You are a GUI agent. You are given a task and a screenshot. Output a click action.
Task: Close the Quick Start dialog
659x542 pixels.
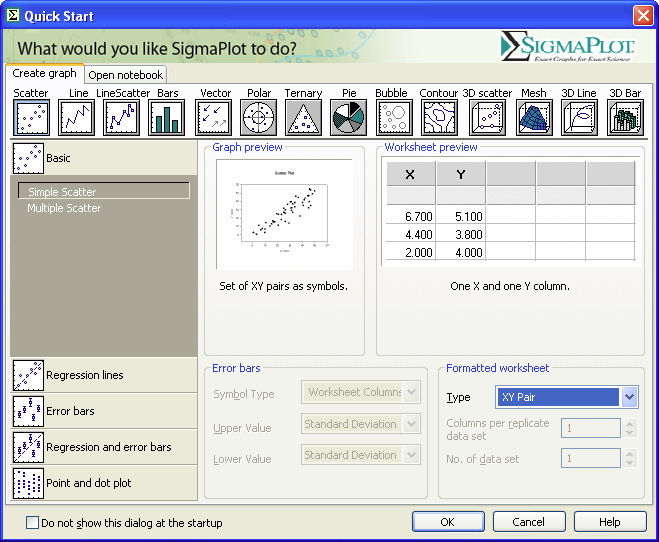tap(643, 16)
